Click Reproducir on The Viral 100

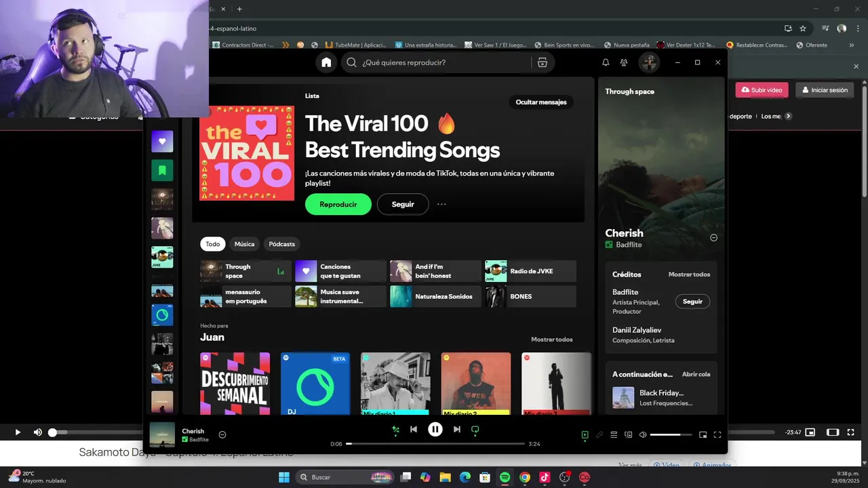coord(338,204)
